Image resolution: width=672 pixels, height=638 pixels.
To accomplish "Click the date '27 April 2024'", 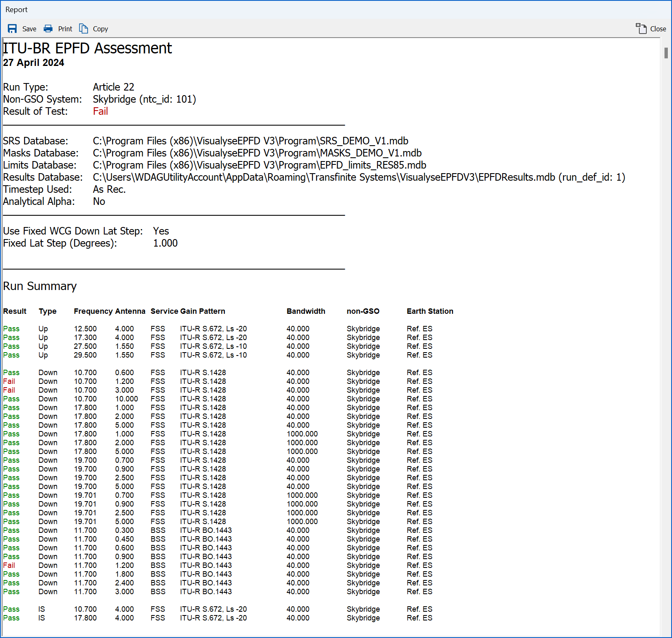I will pos(33,63).
